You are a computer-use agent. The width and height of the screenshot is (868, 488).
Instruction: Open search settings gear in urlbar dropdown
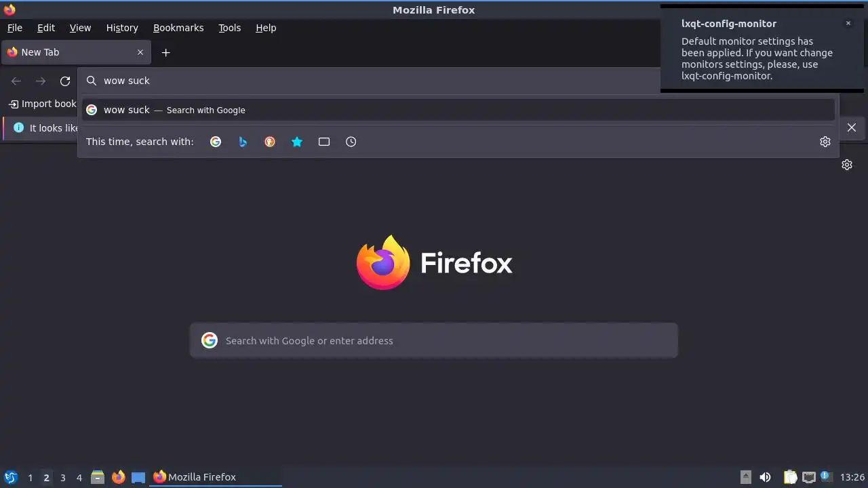[x=825, y=142]
